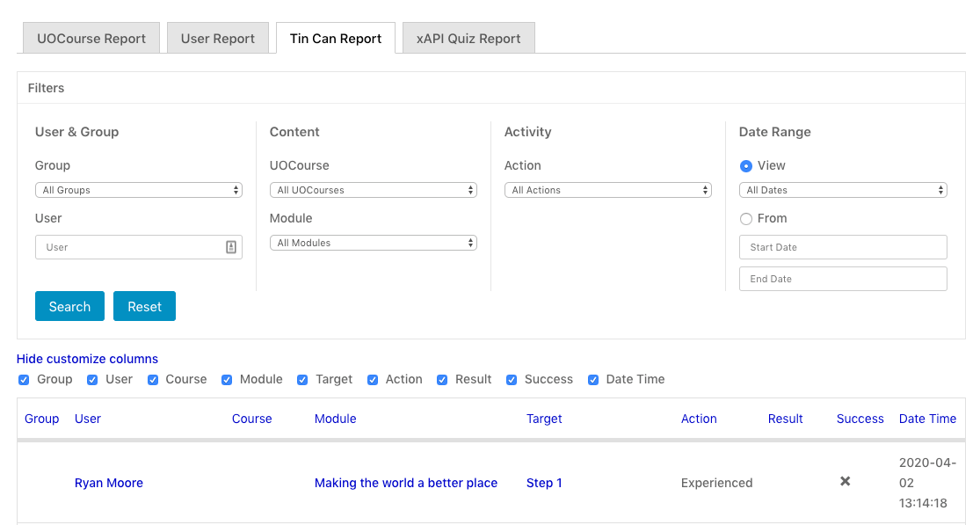Open the xAPI Quiz Report tab
The height and width of the screenshot is (525, 980).
pyautogui.click(x=468, y=39)
